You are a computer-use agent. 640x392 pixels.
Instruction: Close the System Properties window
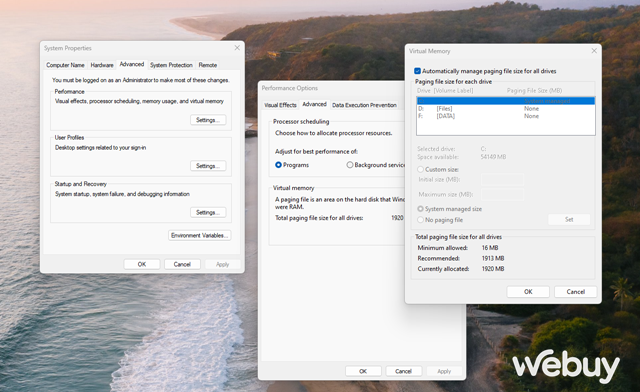tap(237, 48)
